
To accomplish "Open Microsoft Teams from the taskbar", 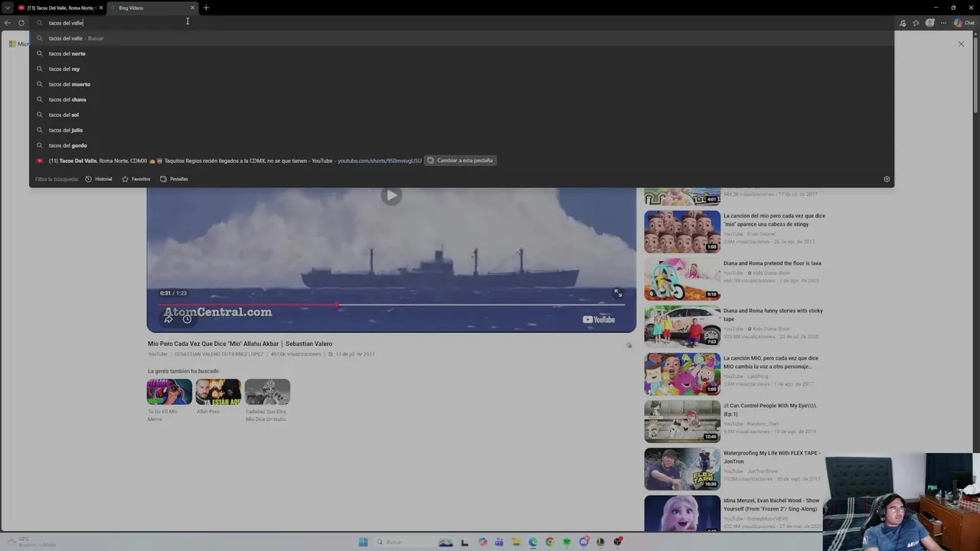I will (499, 542).
